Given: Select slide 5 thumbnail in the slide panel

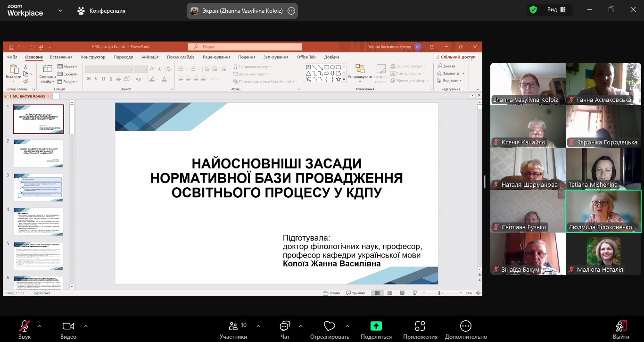Looking at the screenshot, I should [x=38, y=256].
